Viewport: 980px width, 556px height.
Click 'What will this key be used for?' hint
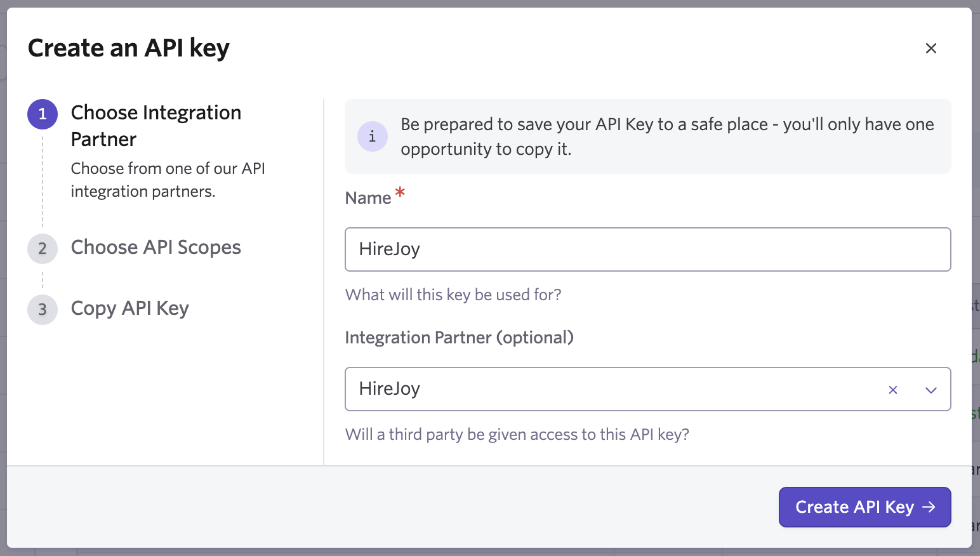pos(453,295)
